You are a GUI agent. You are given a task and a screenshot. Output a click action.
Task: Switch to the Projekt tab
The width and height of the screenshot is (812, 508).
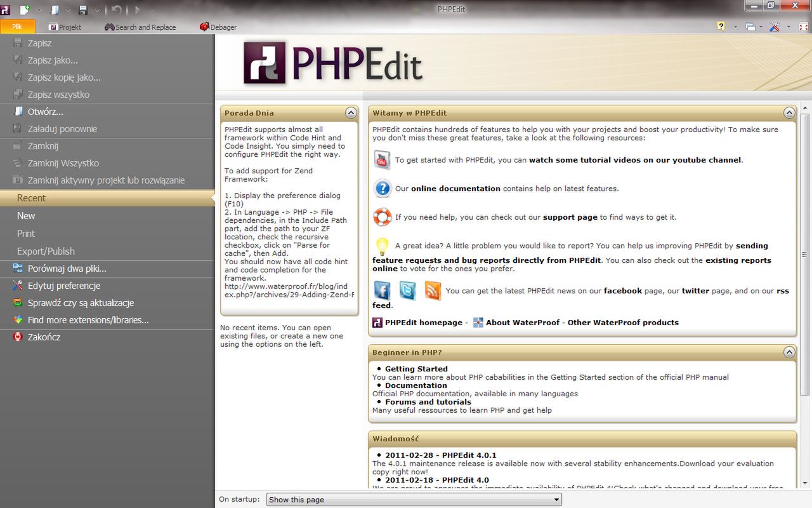coord(65,27)
